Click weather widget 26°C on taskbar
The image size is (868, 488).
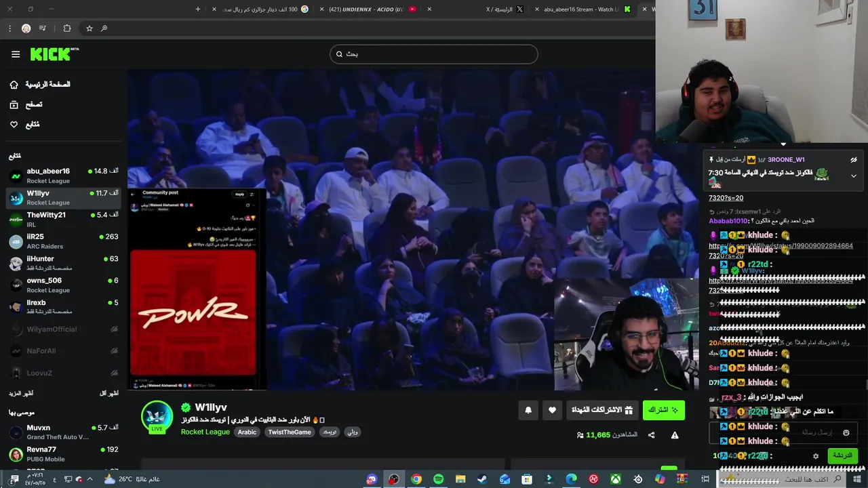click(x=132, y=479)
